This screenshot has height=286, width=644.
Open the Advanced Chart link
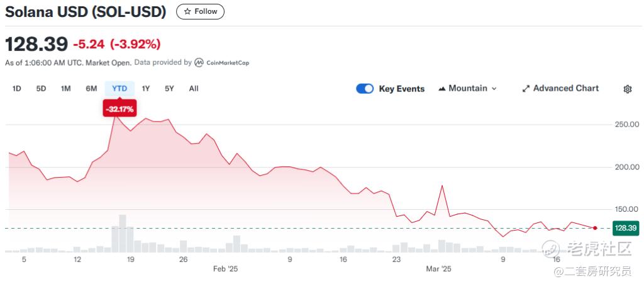[566, 89]
